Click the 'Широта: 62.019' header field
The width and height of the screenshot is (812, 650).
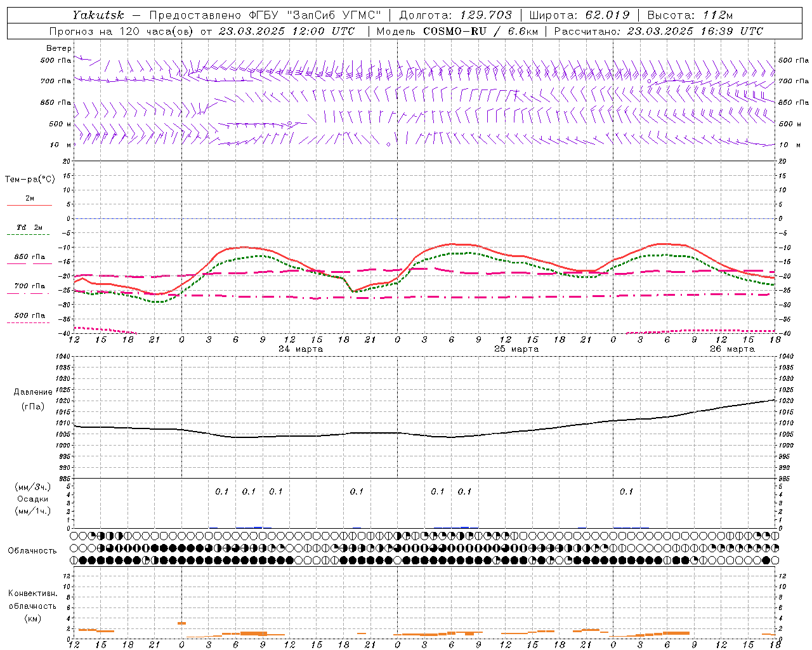coord(579,15)
